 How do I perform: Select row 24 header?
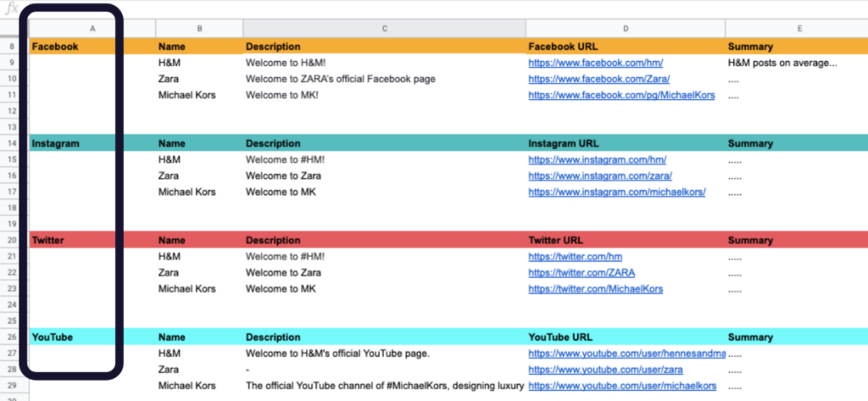click(x=12, y=304)
